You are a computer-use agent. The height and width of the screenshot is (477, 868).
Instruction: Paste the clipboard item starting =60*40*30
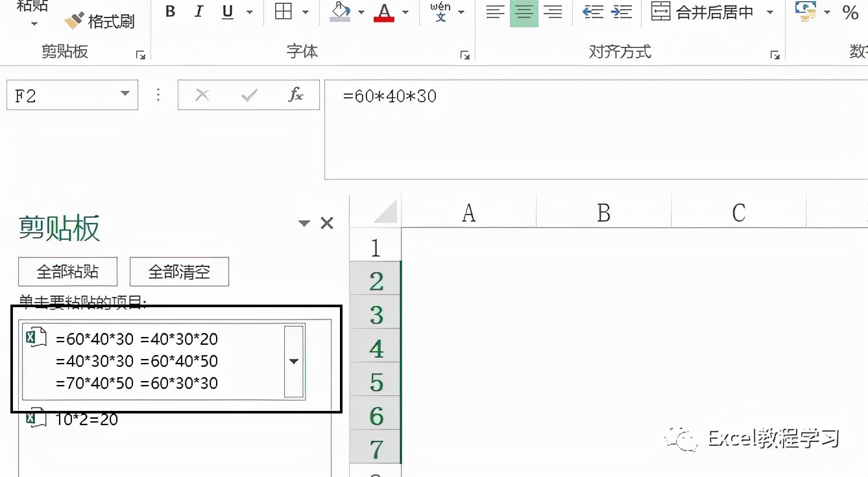click(163, 361)
